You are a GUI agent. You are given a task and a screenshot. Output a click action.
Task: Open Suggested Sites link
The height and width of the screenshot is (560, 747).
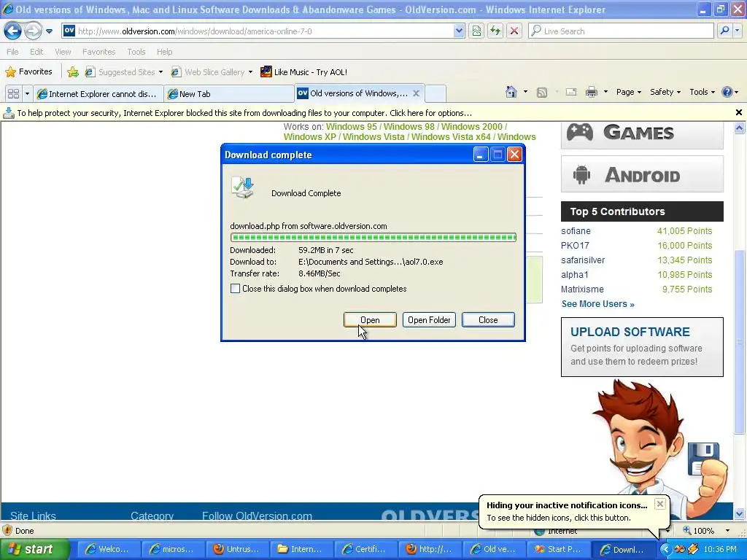[123, 72]
